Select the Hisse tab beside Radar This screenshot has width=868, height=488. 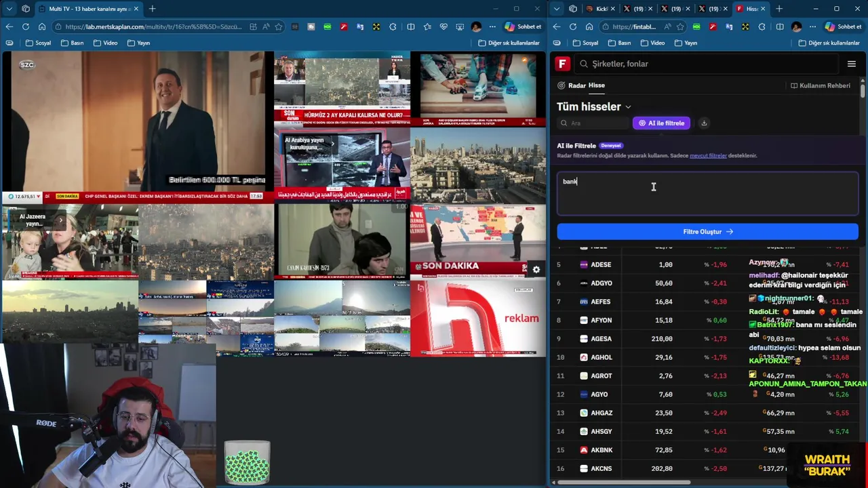pos(596,85)
